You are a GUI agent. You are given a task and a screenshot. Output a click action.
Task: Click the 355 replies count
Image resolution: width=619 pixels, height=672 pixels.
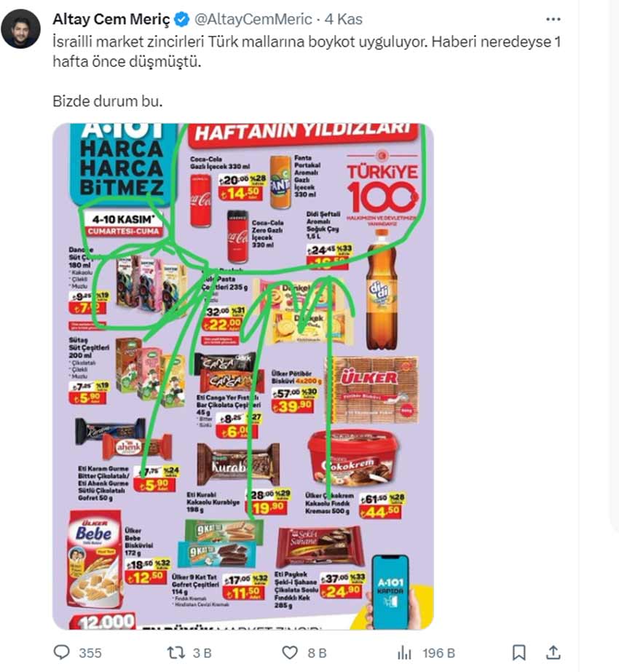(x=90, y=653)
